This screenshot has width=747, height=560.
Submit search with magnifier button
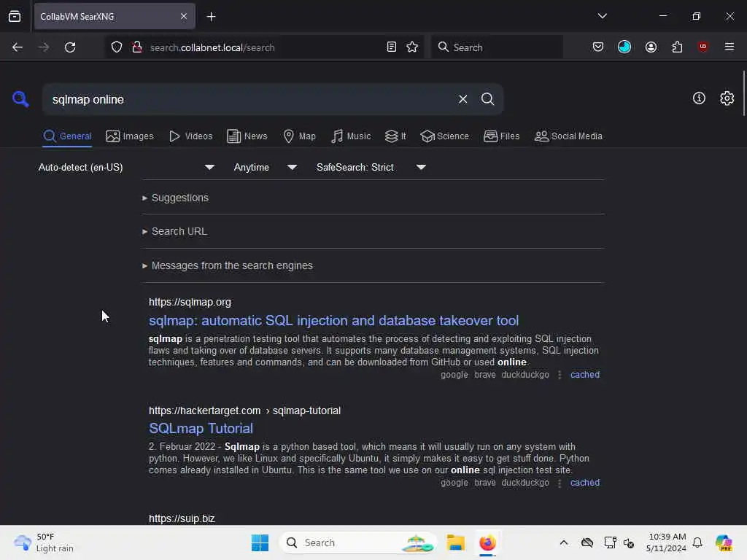(487, 99)
